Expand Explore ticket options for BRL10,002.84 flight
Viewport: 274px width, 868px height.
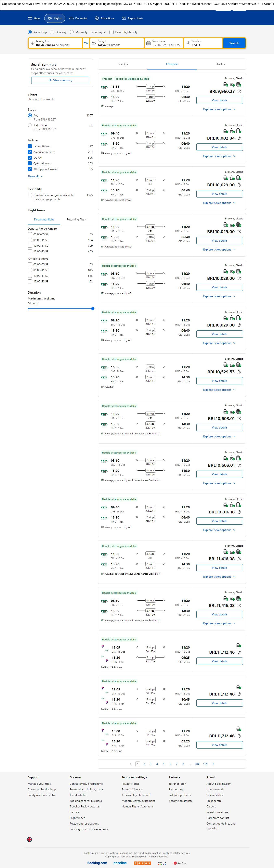click(x=219, y=156)
